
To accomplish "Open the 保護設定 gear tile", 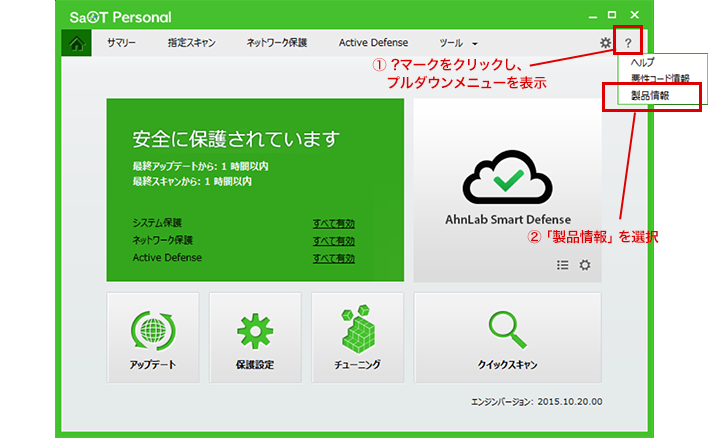I will 255,338.
